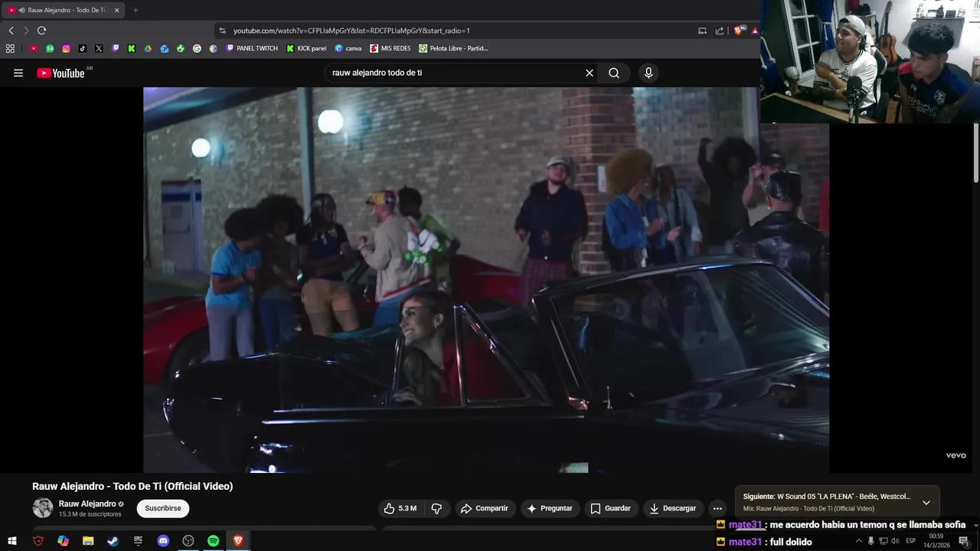Click the Preguntar button
Image resolution: width=980 pixels, height=551 pixels.
550,508
